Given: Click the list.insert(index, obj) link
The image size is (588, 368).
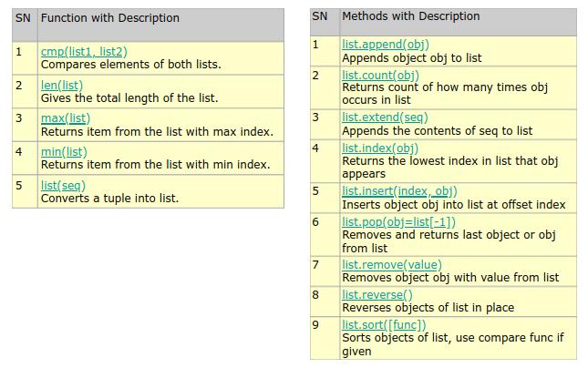Looking at the screenshot, I should point(400,191).
